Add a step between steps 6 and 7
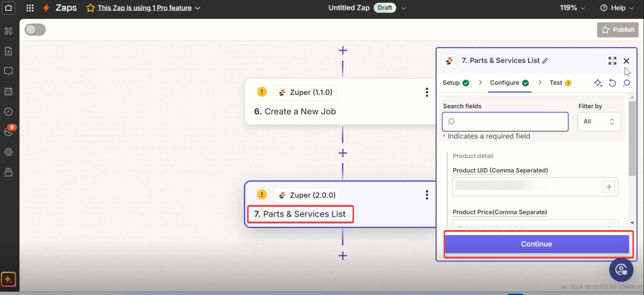 coord(343,153)
